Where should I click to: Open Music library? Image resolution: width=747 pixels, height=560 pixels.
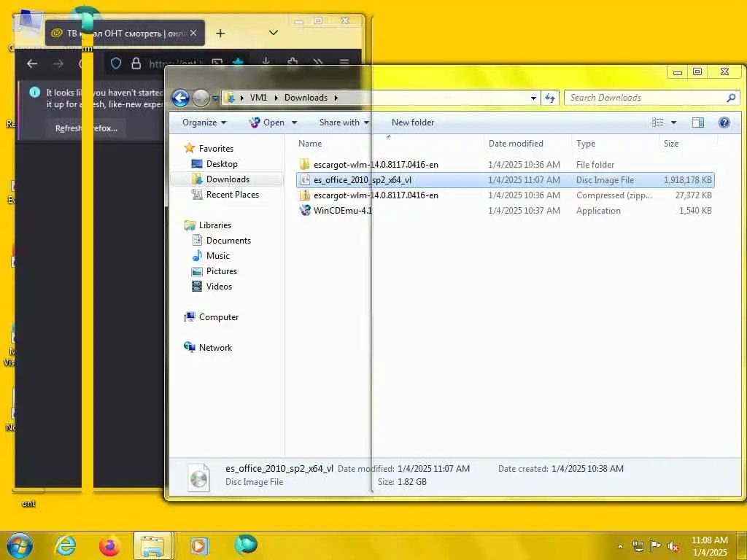click(x=217, y=256)
